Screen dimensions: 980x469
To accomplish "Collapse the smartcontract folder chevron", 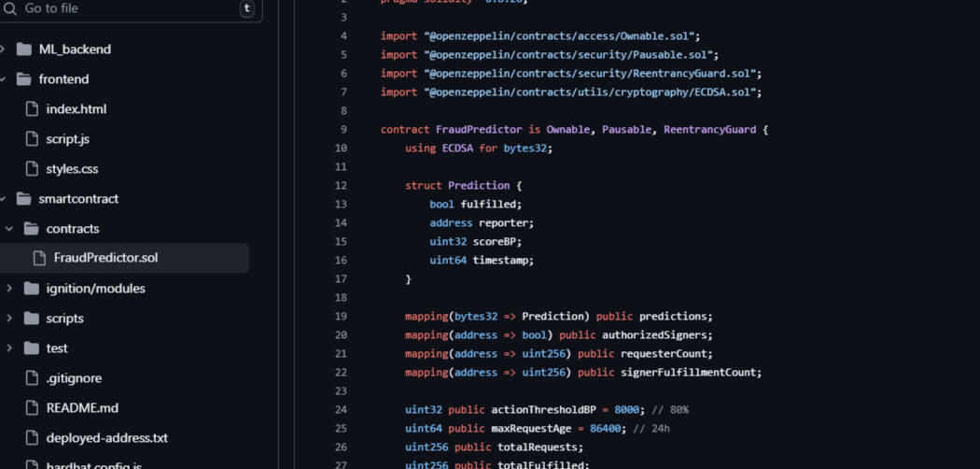I will click(4, 199).
